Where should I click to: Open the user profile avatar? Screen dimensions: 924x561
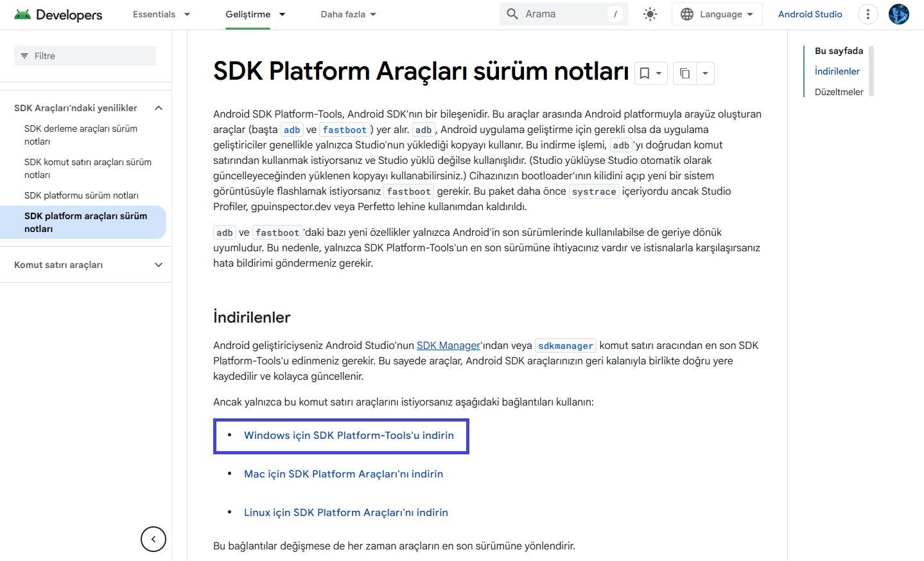pos(899,14)
